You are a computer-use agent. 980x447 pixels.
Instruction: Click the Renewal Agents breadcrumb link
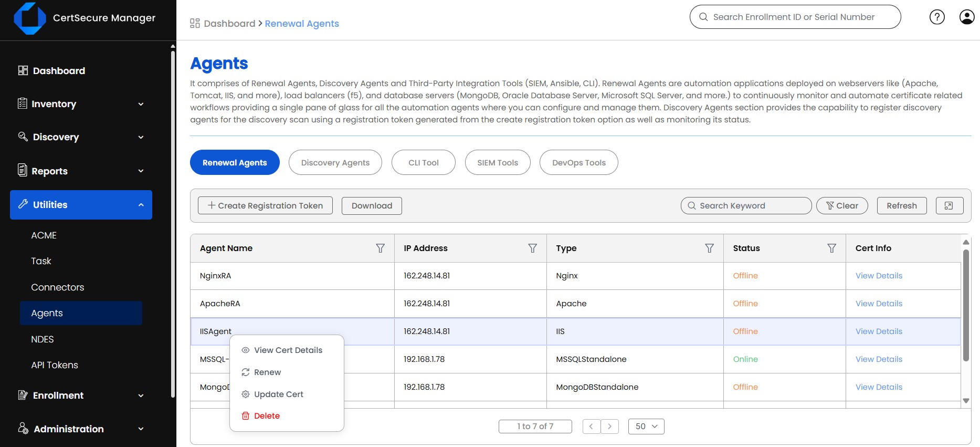[x=302, y=24]
